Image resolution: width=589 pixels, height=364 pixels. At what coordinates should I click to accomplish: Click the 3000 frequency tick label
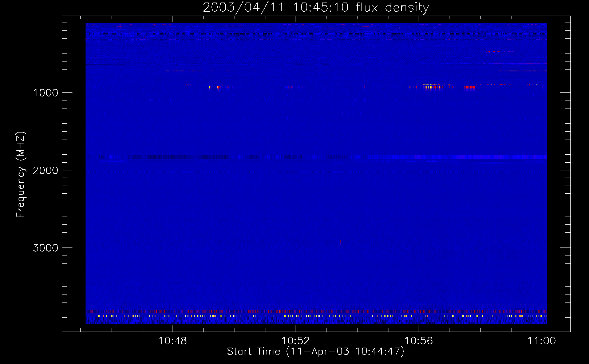click(x=46, y=248)
